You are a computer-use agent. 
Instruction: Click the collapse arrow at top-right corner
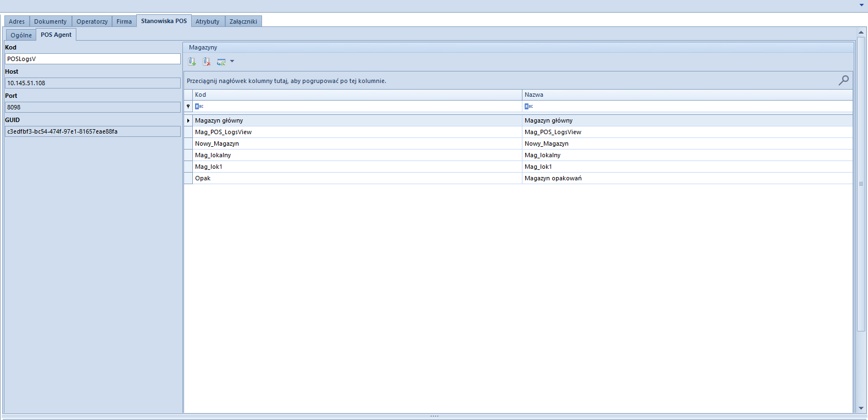861,5
